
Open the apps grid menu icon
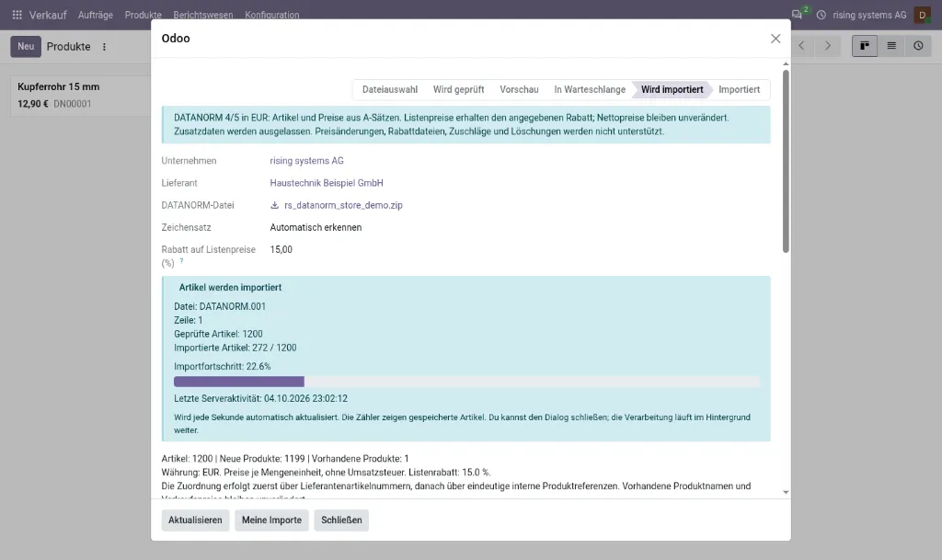pyautogui.click(x=17, y=15)
